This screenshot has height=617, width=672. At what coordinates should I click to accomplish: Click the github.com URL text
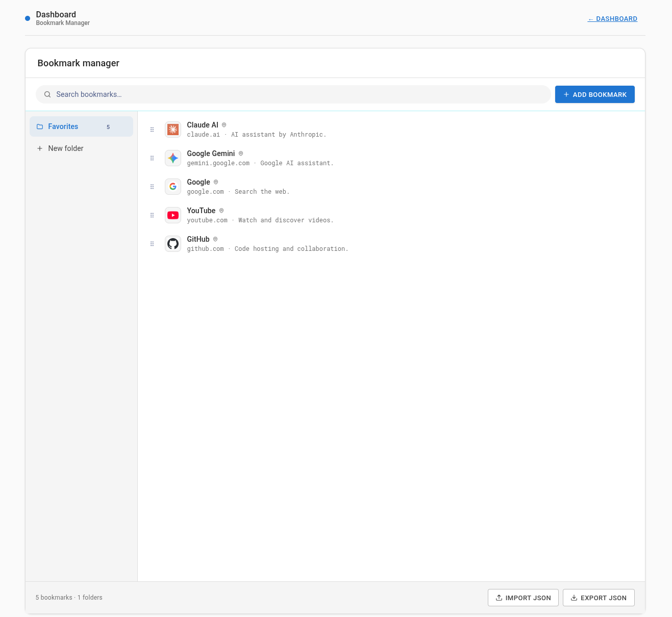(x=205, y=249)
